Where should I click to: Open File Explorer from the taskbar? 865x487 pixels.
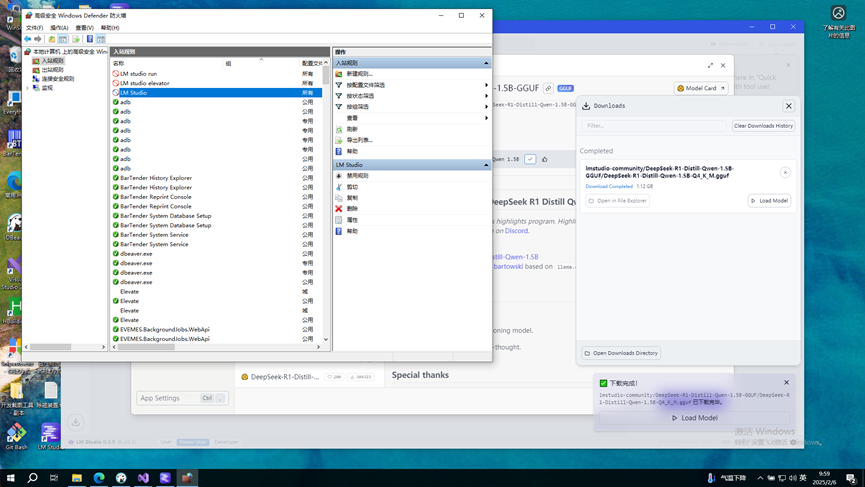pyautogui.click(x=77, y=478)
